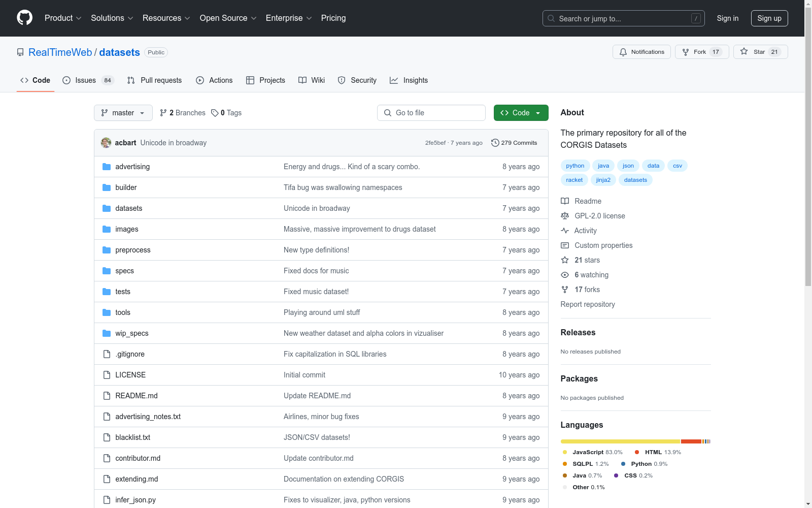
Task: Click the folder icon for builder
Action: 107,187
